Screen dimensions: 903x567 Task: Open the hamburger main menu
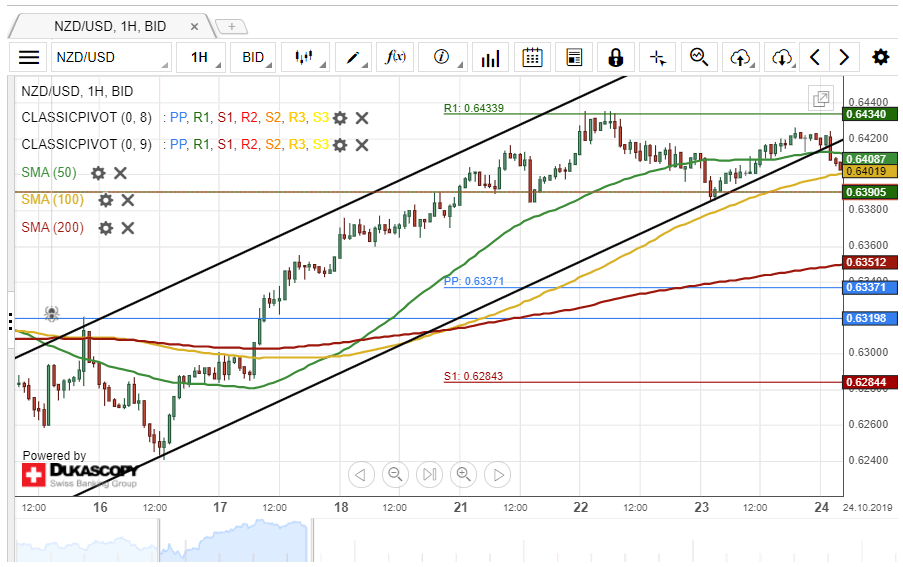(x=29, y=58)
